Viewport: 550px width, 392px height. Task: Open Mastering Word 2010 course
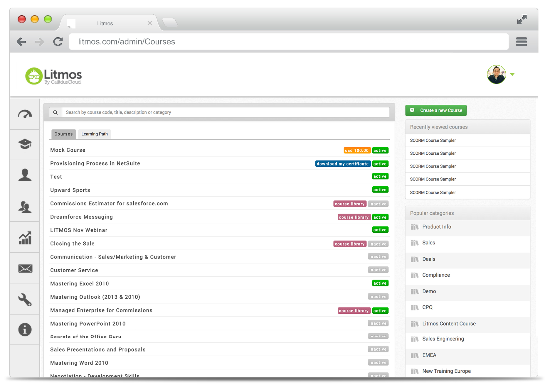click(x=79, y=363)
